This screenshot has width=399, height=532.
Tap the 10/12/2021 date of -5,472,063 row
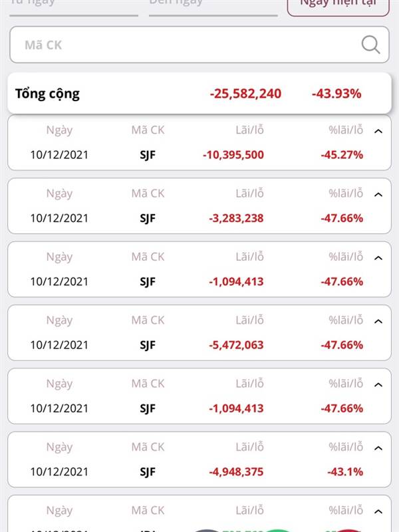tap(59, 345)
